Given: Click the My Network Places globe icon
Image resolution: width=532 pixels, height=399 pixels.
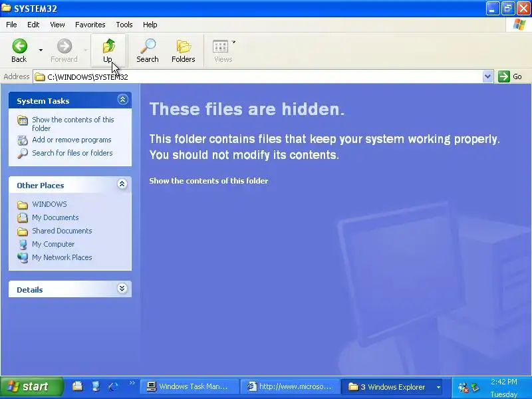Looking at the screenshot, I should 23,258.
